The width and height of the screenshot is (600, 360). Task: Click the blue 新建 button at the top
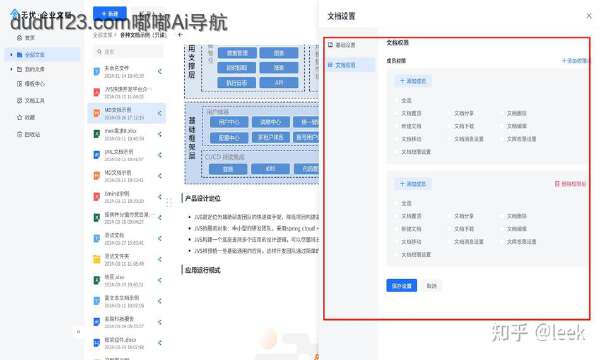tap(109, 14)
